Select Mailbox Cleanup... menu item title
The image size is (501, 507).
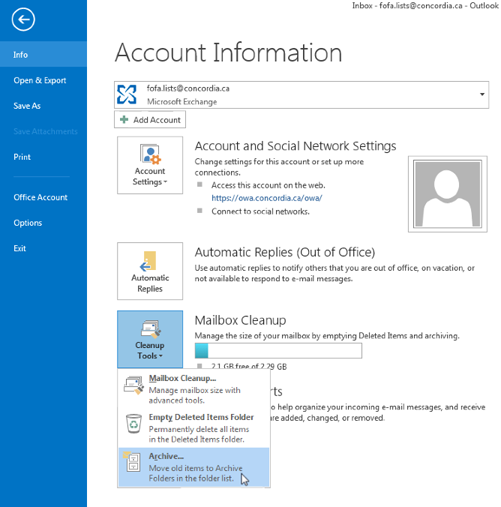point(182,378)
